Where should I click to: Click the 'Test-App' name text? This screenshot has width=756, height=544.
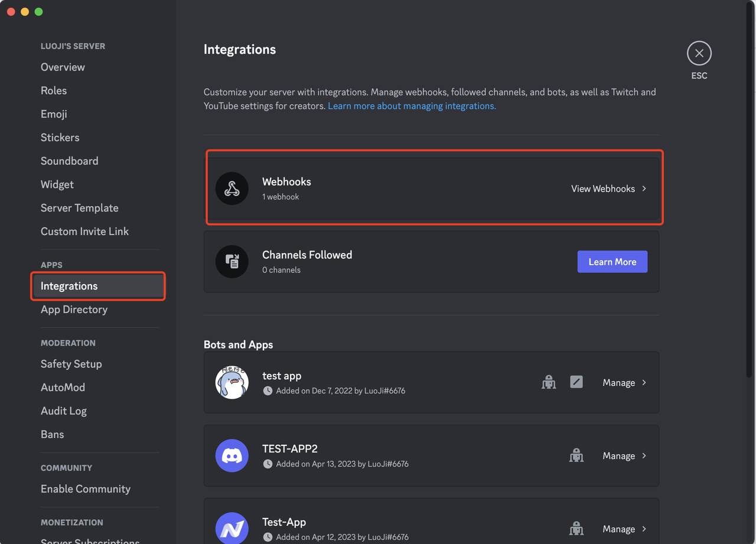point(284,522)
